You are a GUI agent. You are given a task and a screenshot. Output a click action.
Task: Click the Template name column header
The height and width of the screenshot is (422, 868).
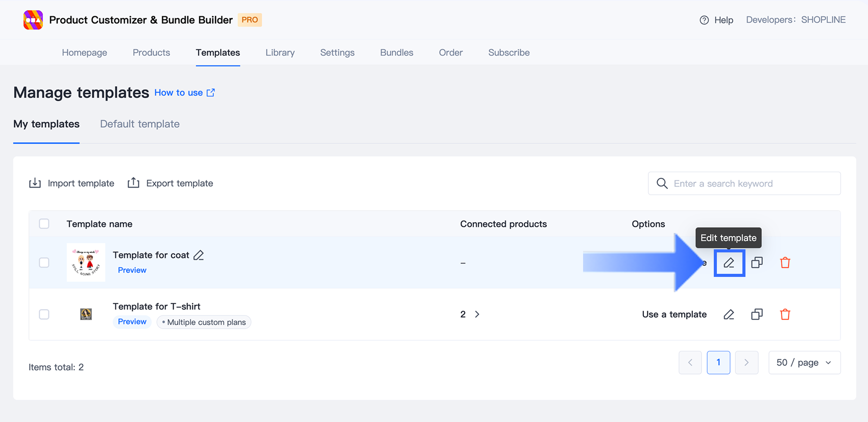click(100, 224)
